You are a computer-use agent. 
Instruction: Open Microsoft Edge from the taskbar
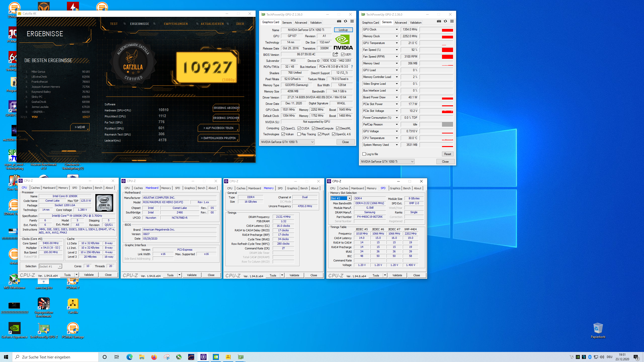[129, 357]
